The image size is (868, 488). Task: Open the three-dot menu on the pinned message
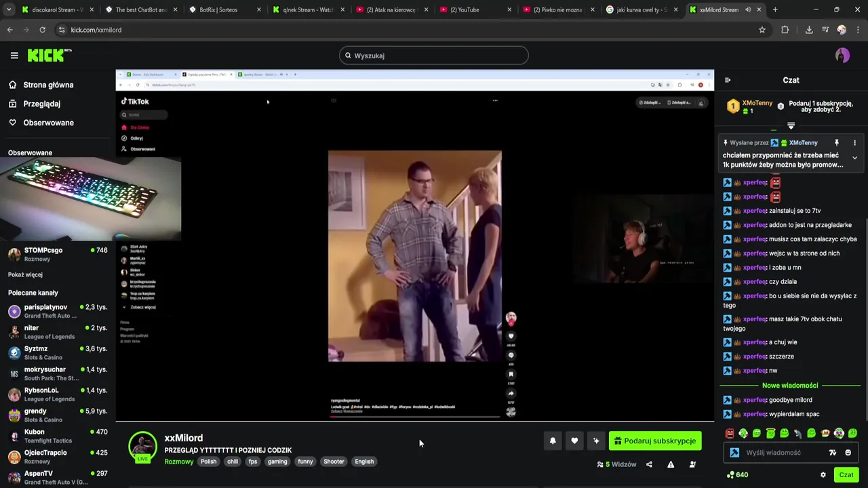tap(854, 143)
